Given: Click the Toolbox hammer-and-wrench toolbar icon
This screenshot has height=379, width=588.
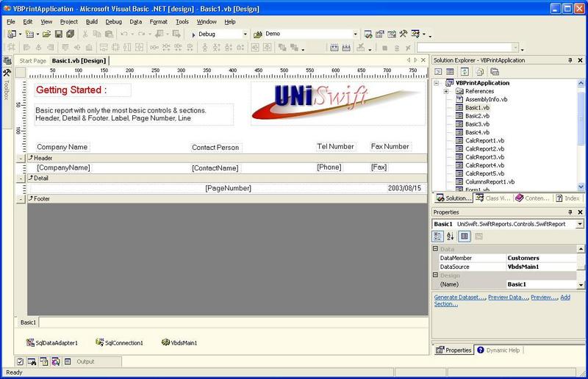Looking at the screenshot, I should tap(403, 34).
